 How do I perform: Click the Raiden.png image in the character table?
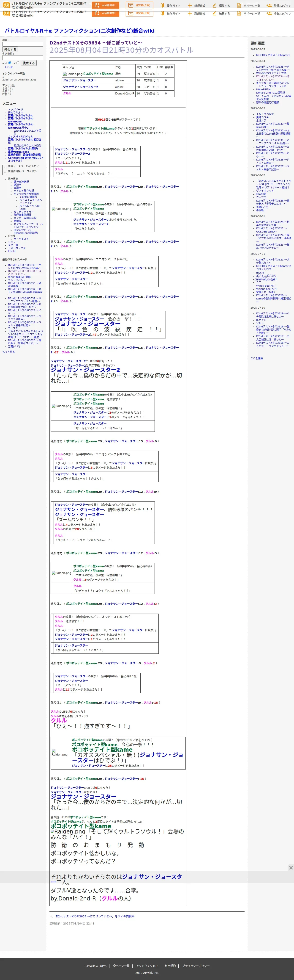[x=73, y=74]
